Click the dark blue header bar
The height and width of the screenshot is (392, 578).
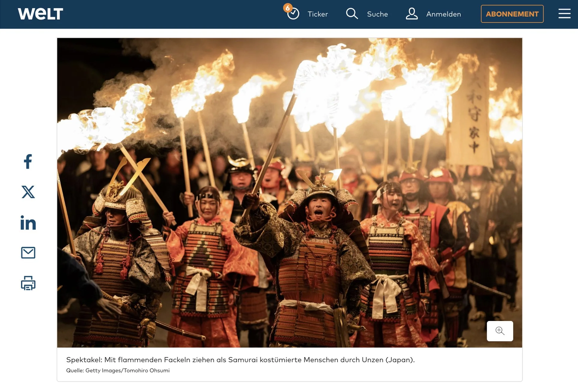(167, 14)
